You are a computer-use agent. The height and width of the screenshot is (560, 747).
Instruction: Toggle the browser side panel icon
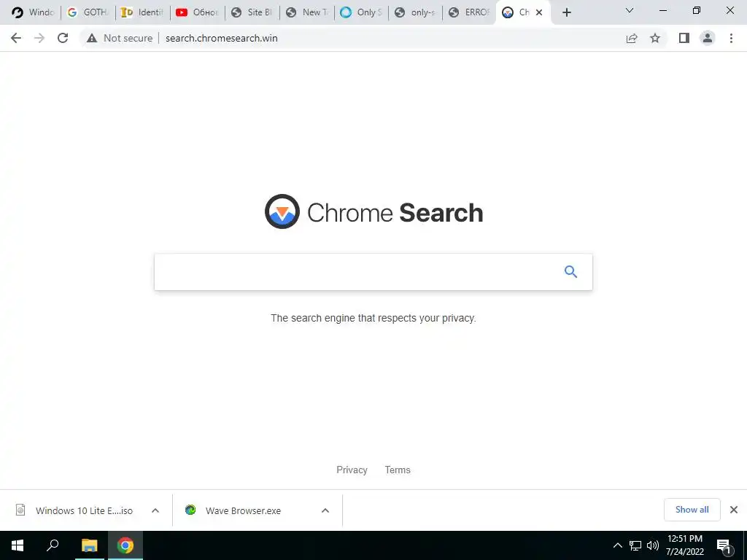pyautogui.click(x=684, y=38)
